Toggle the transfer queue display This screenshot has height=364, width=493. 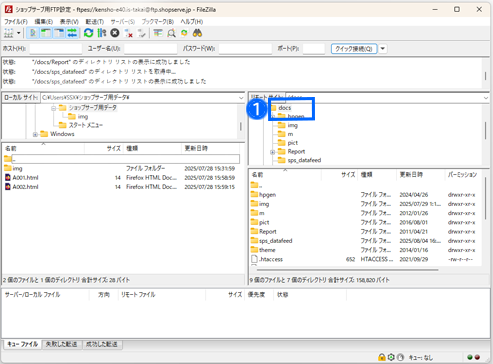click(72, 33)
